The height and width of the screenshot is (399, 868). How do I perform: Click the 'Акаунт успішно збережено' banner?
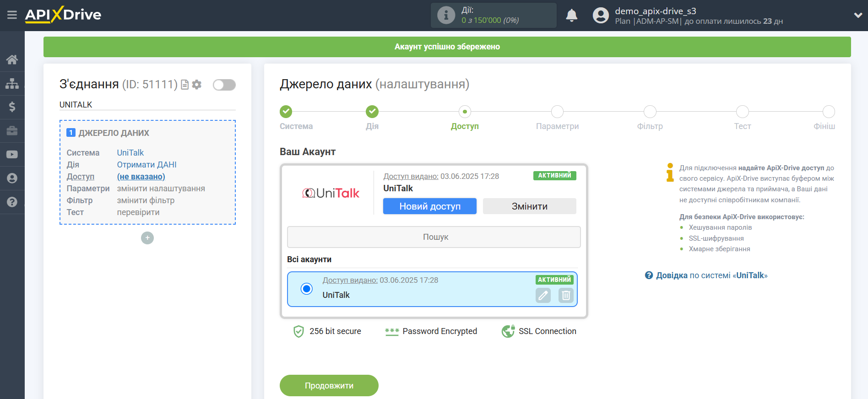[447, 47]
